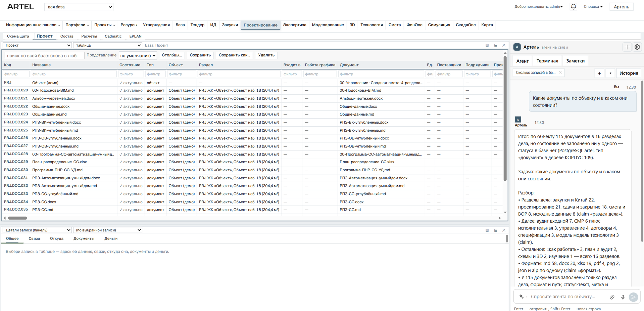Open the sparkle prompt options in the chat box
The height and width of the screenshot is (311, 644).
(522, 297)
